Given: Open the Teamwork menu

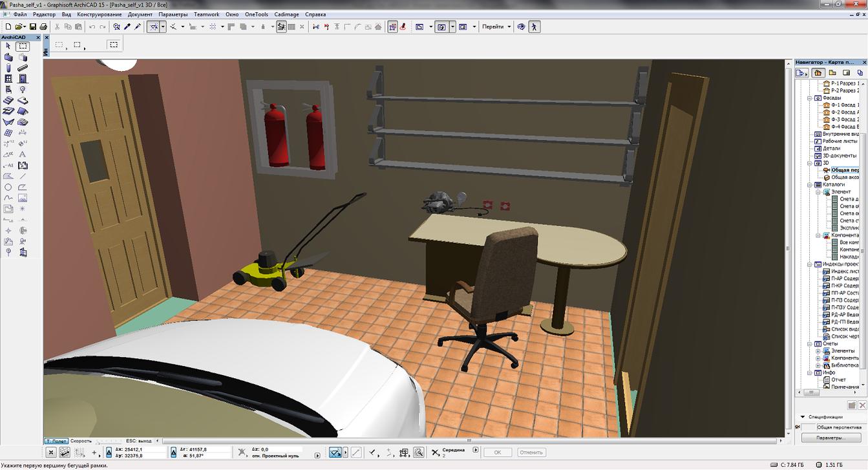Looking at the screenshot, I should coord(206,14).
